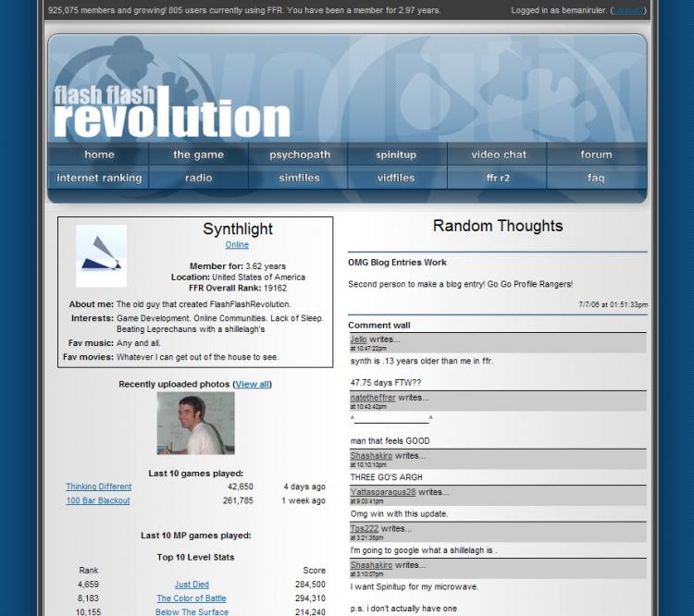Open the radio page
694x616 pixels.
coord(198,178)
